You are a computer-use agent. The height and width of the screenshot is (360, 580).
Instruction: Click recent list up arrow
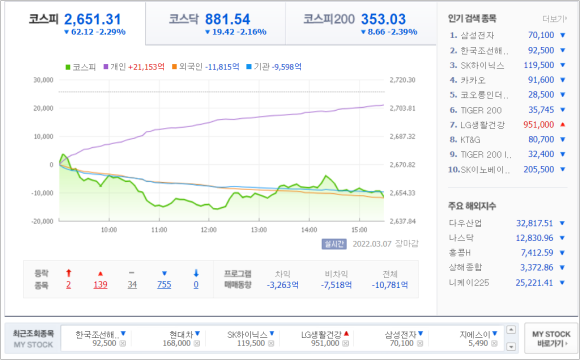[511, 330]
